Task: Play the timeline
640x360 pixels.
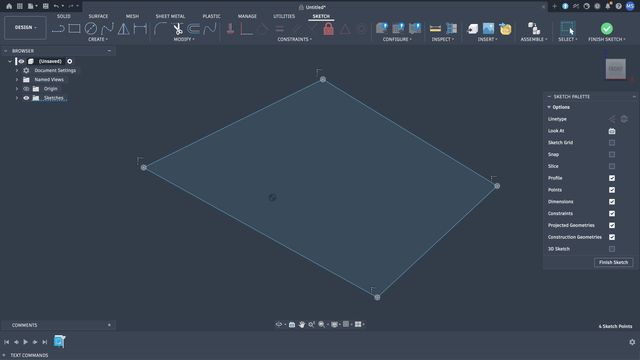Action: 25,342
